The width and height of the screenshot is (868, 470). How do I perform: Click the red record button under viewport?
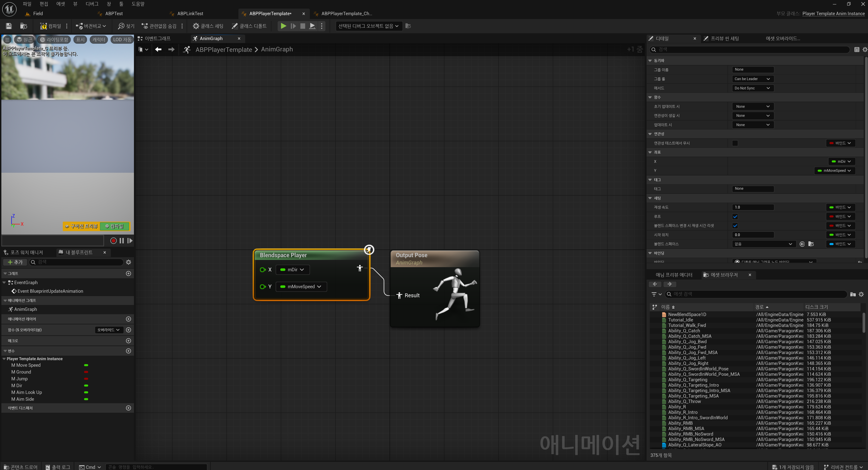pyautogui.click(x=114, y=241)
